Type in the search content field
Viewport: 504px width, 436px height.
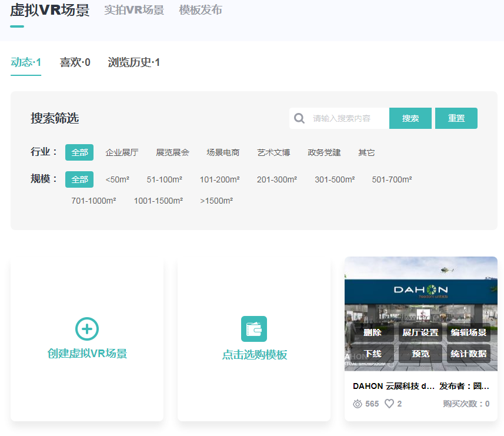347,118
